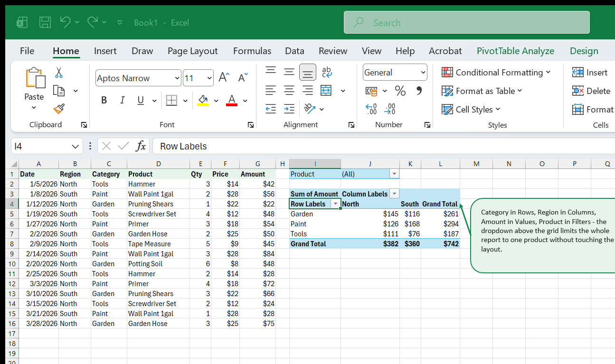Click Decrease Decimal icon
The image size is (615, 364).
tap(390, 109)
